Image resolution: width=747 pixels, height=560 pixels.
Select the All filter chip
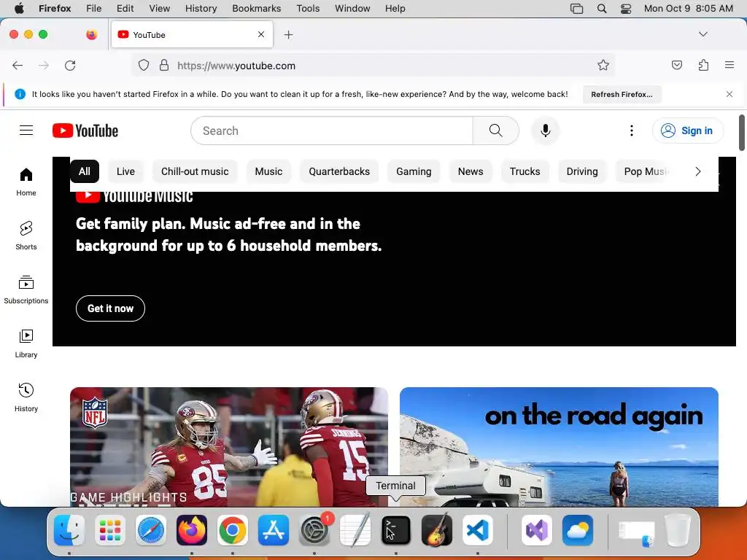85,171
